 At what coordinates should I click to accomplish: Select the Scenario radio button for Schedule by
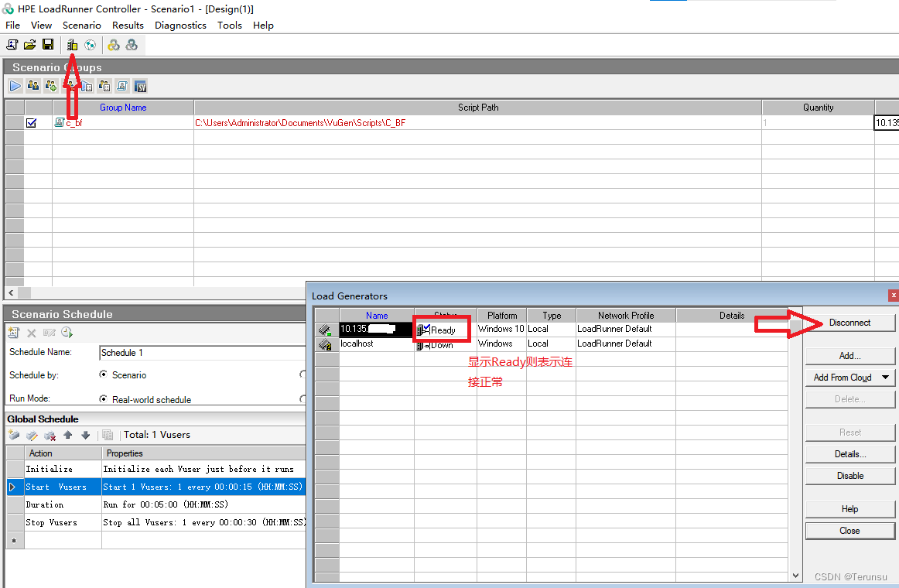click(x=103, y=374)
